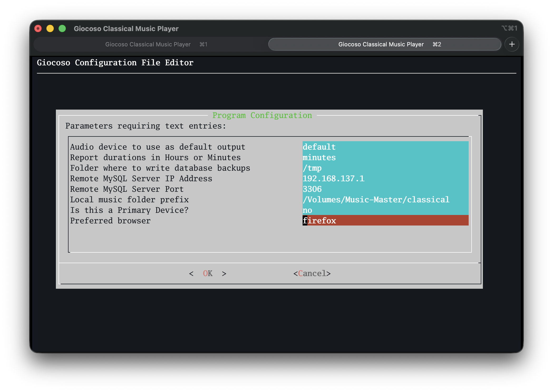Select the second Giocoso terminal tab

tap(384, 44)
